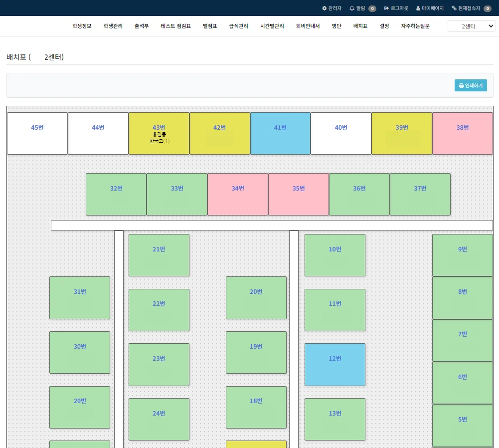Click the 현재접속자 count badge
This screenshot has height=448, width=499.
pos(487,8)
